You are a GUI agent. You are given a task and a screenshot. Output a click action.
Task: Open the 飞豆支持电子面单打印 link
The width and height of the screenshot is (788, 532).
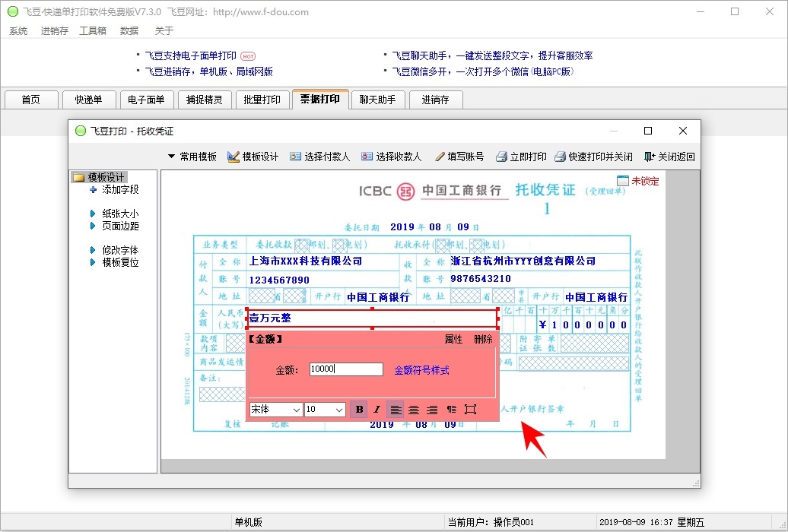[x=190, y=55]
